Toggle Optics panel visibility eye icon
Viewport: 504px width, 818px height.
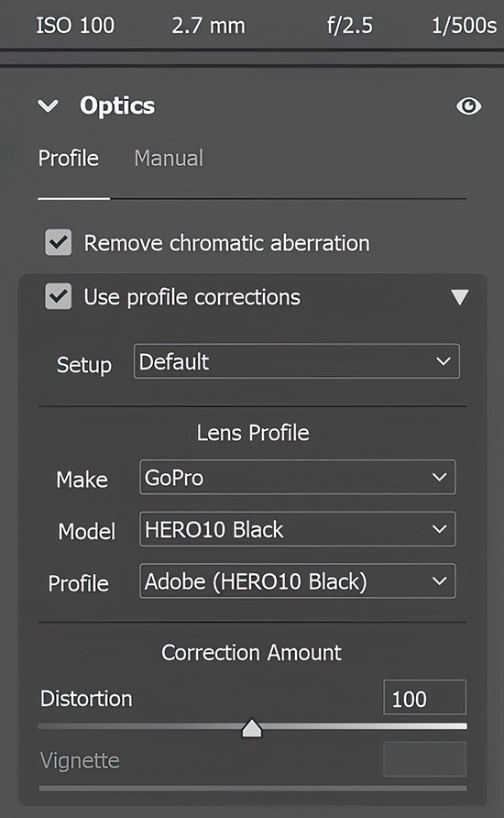(468, 106)
